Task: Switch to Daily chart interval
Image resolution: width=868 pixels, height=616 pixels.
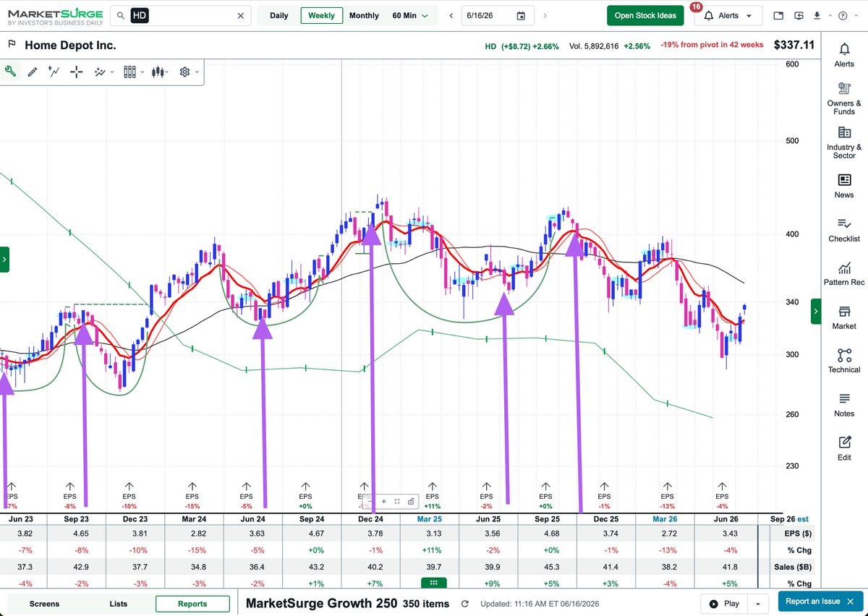Action: pos(278,15)
